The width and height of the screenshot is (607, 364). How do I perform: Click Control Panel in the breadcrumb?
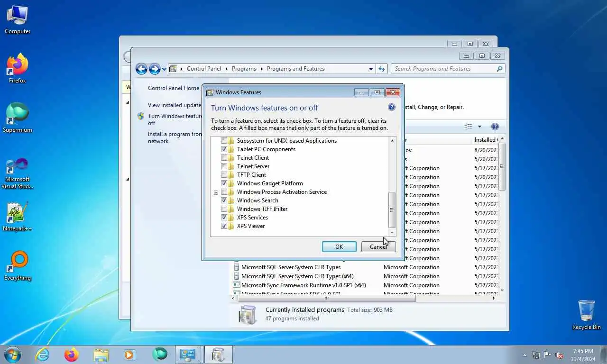204,69
